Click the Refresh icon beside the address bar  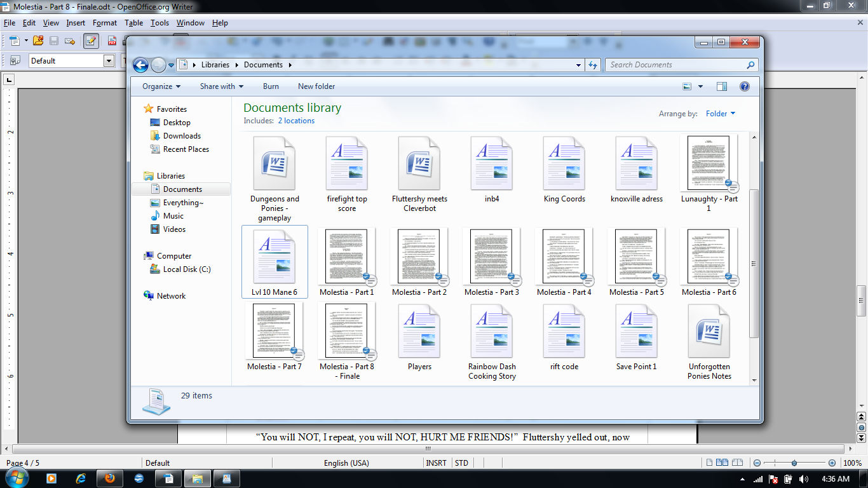click(x=593, y=65)
